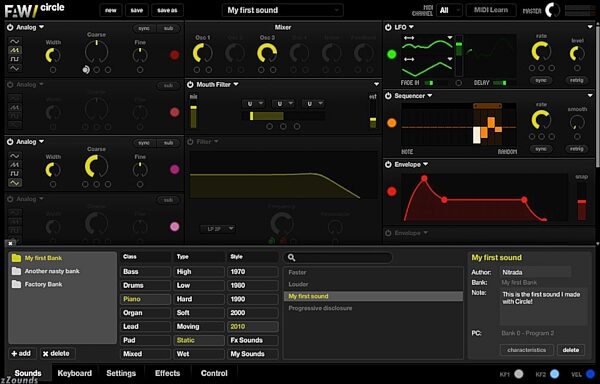
Task: Toggle Sequencer power button
Action: (388, 96)
